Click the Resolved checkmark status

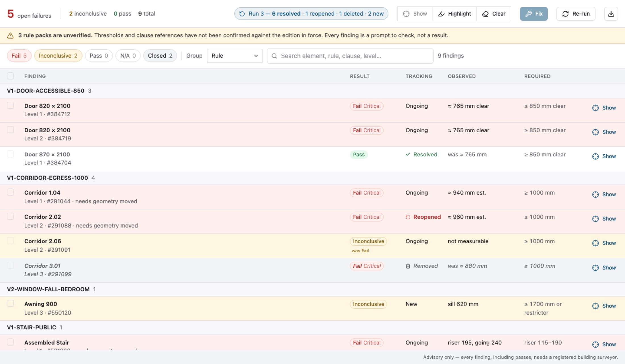tap(421, 155)
